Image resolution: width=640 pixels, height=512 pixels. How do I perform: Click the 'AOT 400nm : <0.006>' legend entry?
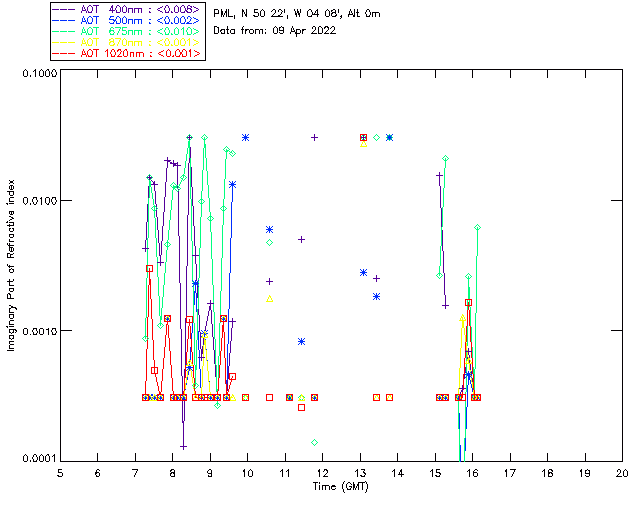pos(128,9)
